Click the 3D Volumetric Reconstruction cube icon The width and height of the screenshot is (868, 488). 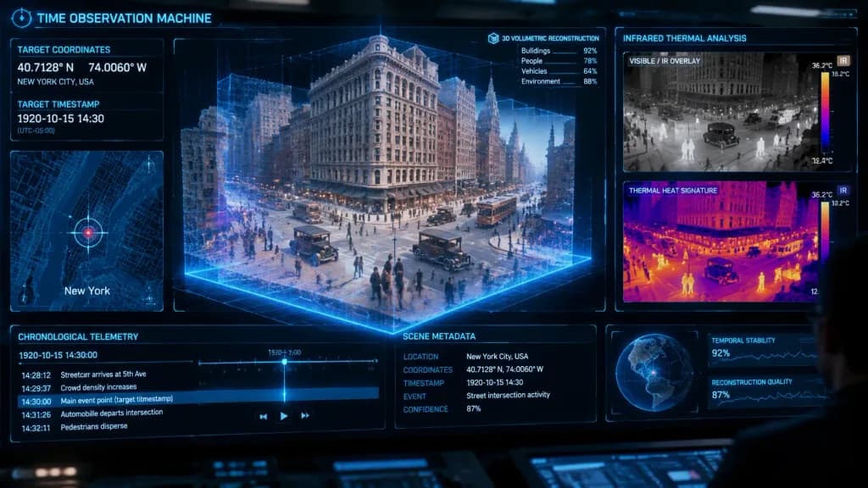pyautogui.click(x=493, y=38)
